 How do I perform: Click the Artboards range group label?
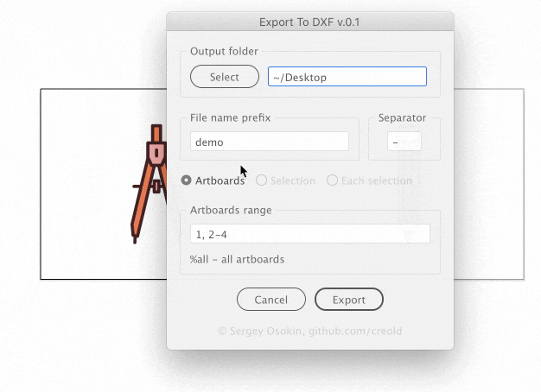231,211
